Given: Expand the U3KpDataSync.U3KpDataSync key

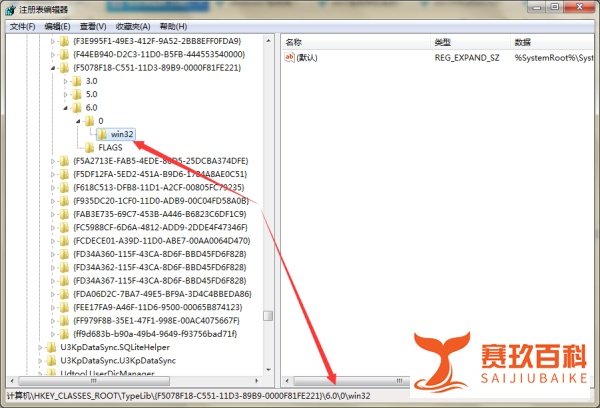Looking at the screenshot, I should 40,361.
